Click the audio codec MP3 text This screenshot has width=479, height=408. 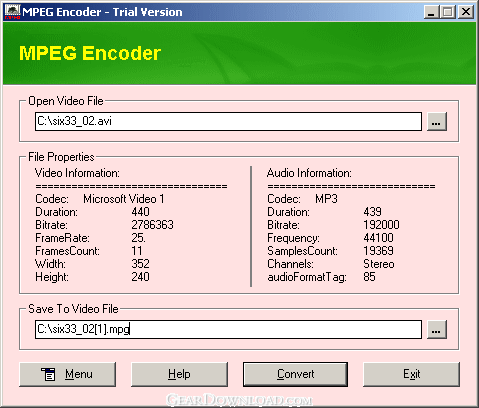pos(326,199)
